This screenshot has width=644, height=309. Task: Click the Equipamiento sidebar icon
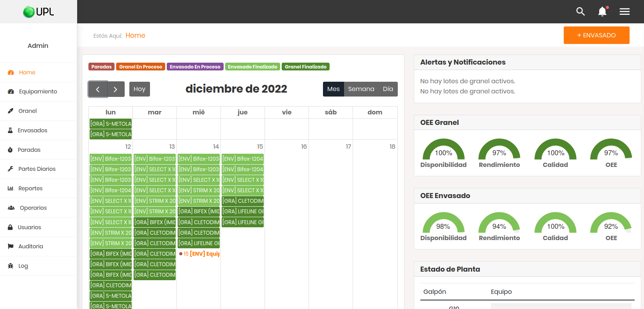coord(11,91)
